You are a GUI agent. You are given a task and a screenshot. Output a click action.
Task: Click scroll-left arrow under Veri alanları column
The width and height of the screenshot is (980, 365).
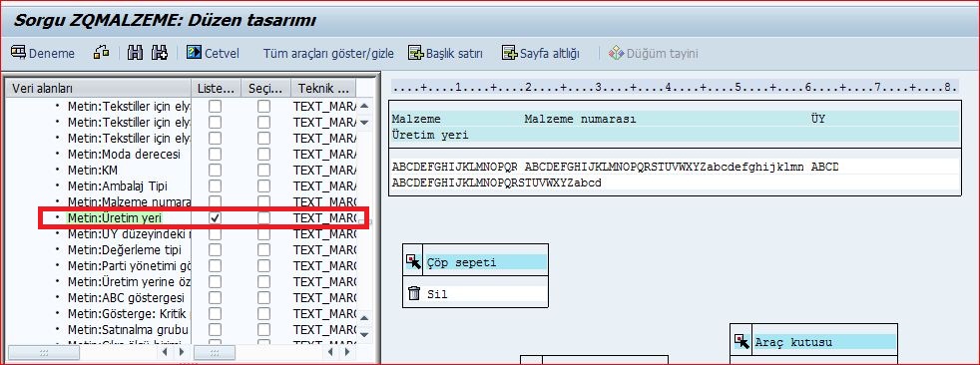pos(165,352)
